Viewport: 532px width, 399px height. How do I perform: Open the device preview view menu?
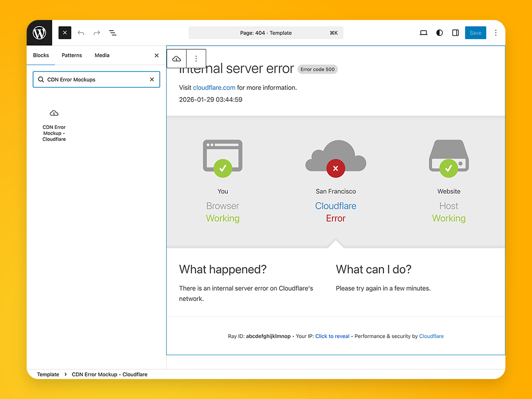[x=423, y=33]
